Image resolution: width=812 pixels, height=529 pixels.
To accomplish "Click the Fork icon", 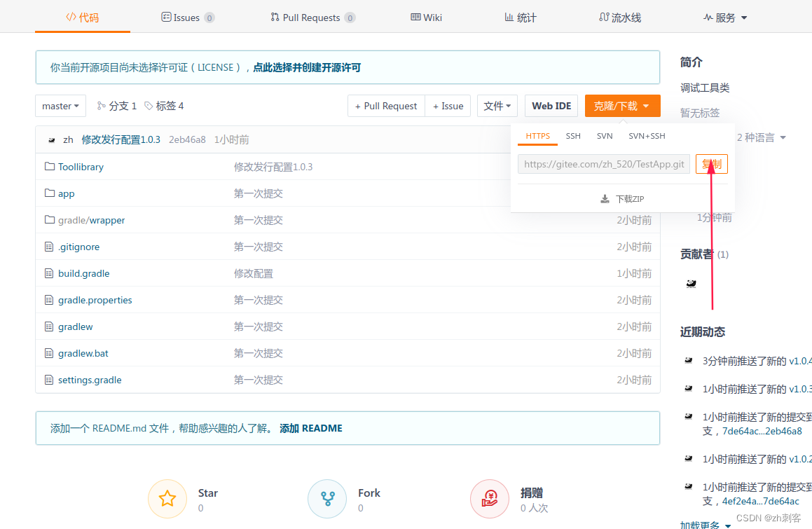I will pyautogui.click(x=327, y=498).
